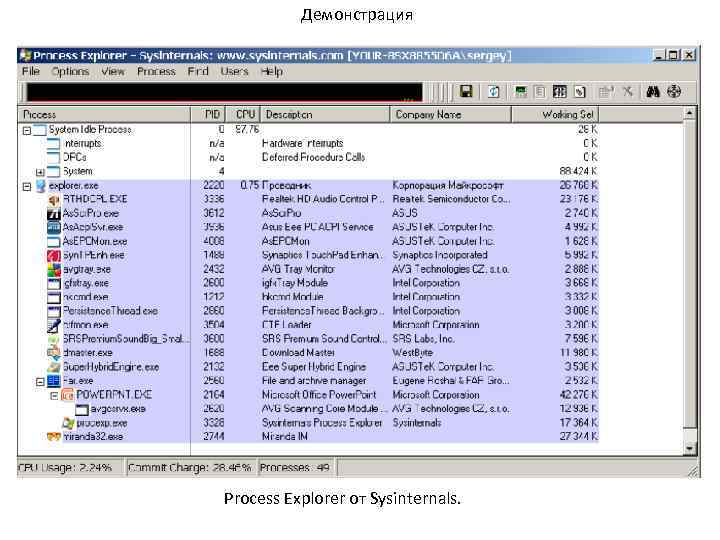Click 'Download Master' description text
Viewport: 720px width, 540px height.
(298, 353)
